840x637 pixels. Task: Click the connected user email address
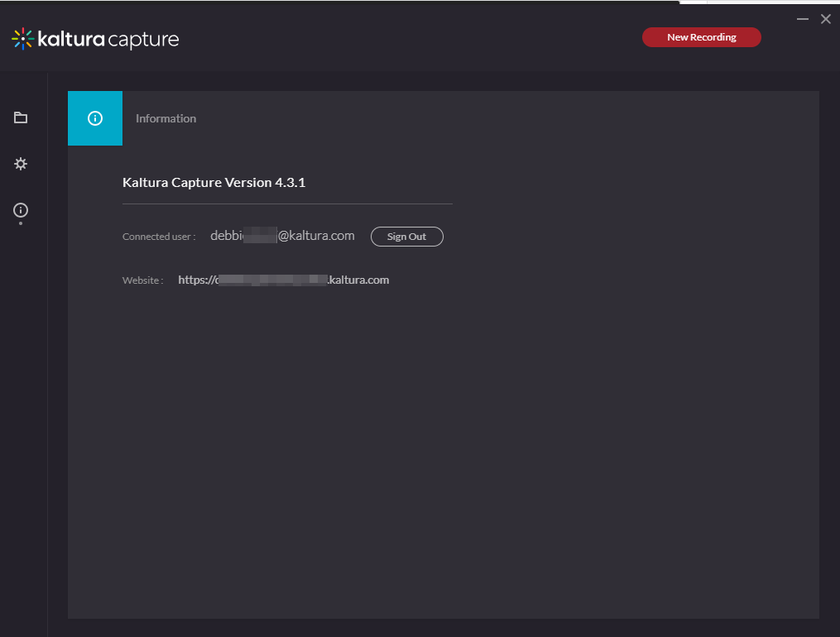(282, 236)
